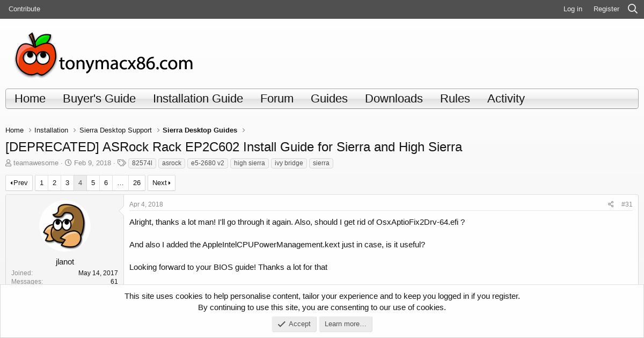Accept the cookies notice
The width and height of the screenshot is (644, 338).
(x=294, y=324)
